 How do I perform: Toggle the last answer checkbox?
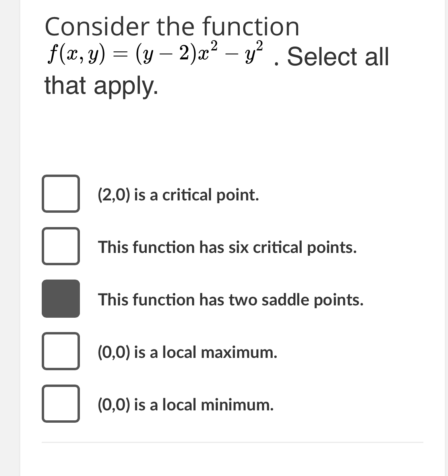coord(60,404)
